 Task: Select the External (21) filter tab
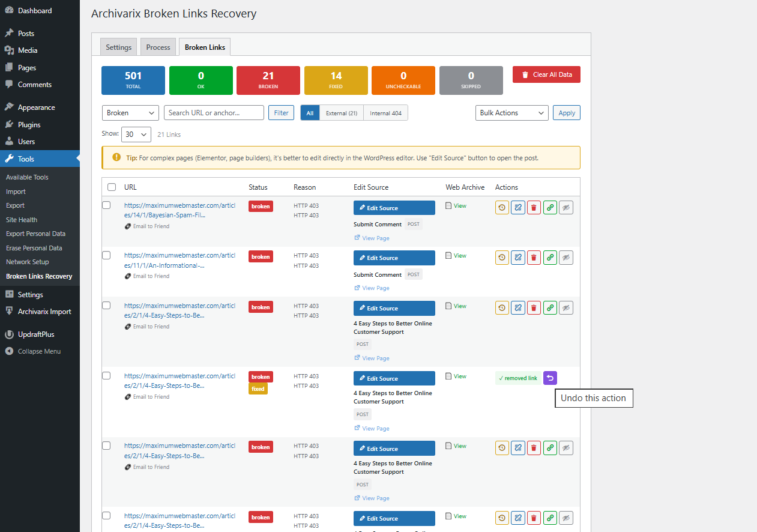(x=341, y=112)
